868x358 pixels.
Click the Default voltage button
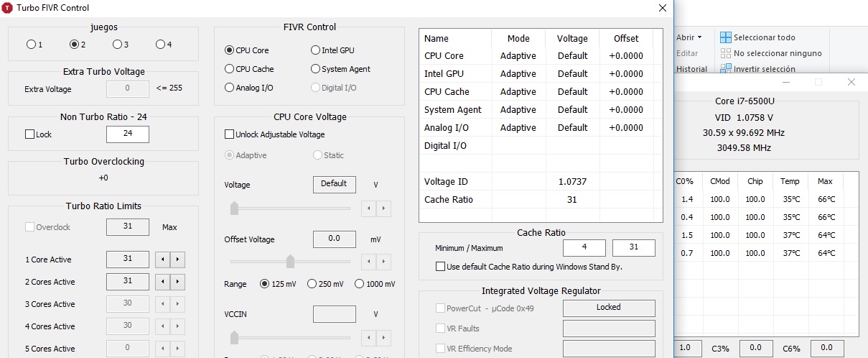tap(334, 184)
